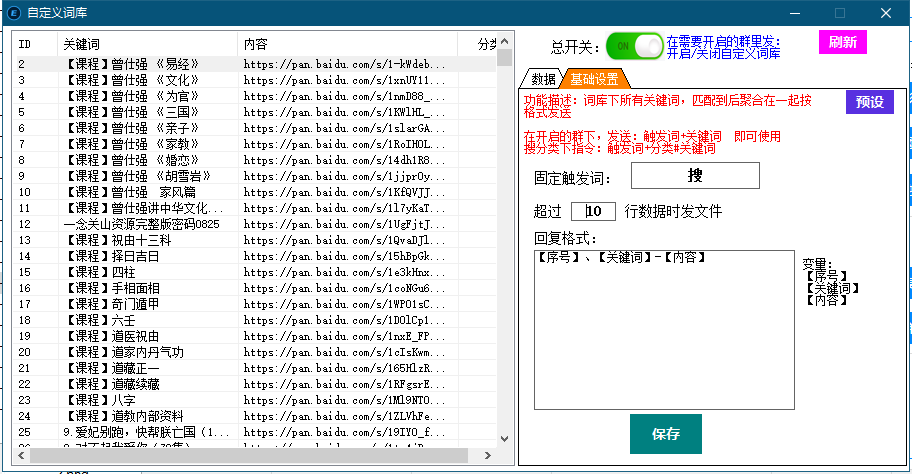
Task: Toggle the 总开关 ON switch
Action: (x=634, y=46)
